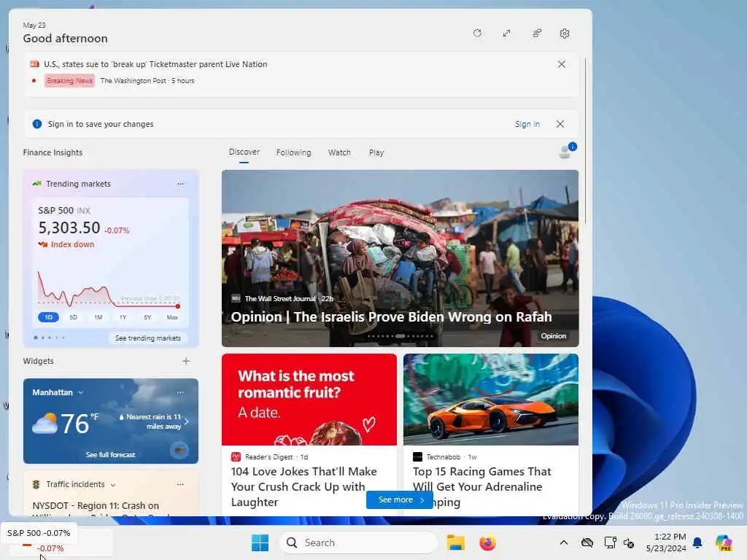Refresh the widgets feed

coord(477,34)
